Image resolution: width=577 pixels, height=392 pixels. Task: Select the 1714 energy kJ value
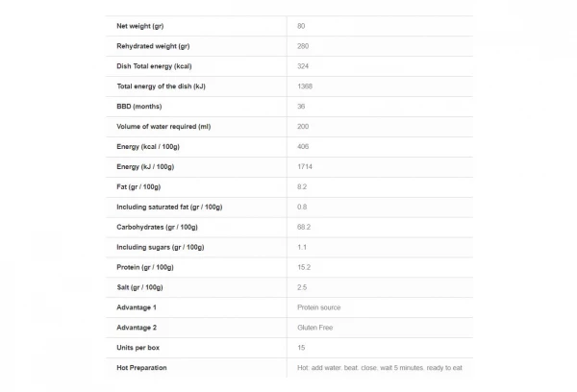click(306, 166)
